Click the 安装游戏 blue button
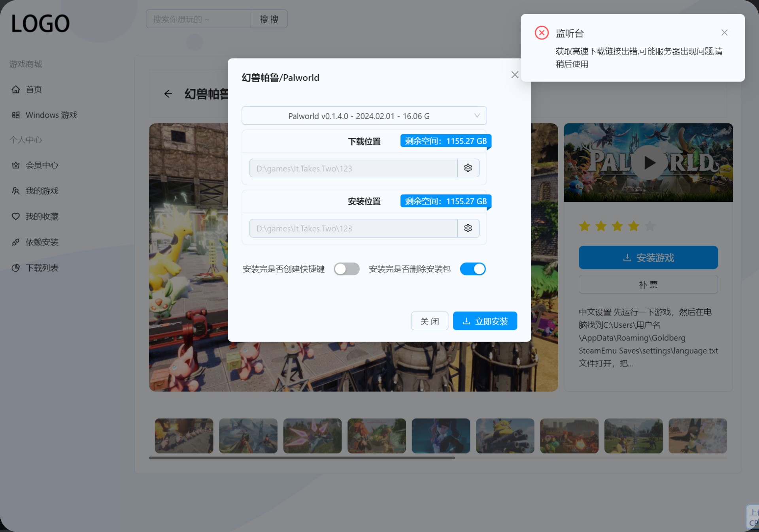The image size is (759, 532). point(648,258)
